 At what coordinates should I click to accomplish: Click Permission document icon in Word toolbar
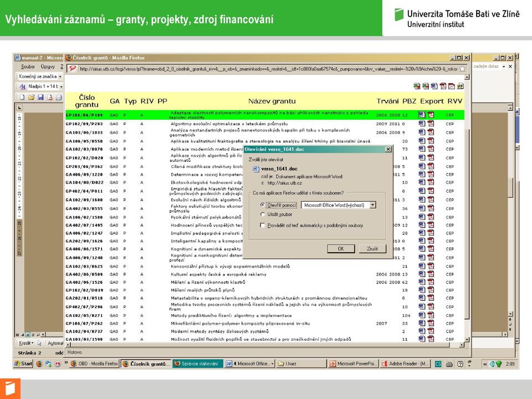point(49,98)
